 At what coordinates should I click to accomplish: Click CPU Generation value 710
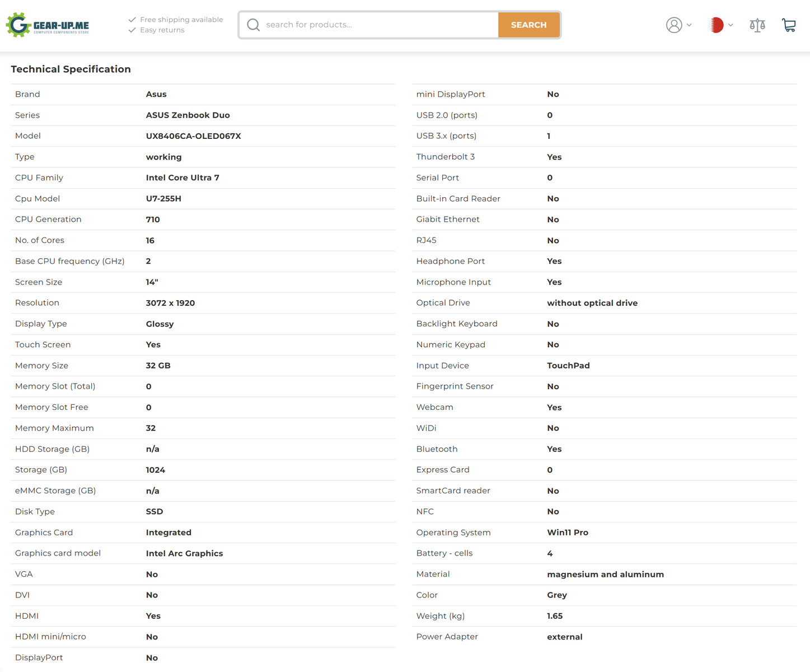coord(153,220)
